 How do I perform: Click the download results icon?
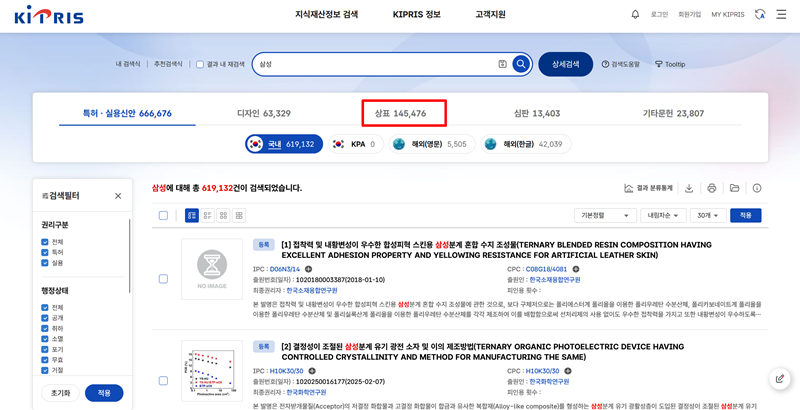689,188
